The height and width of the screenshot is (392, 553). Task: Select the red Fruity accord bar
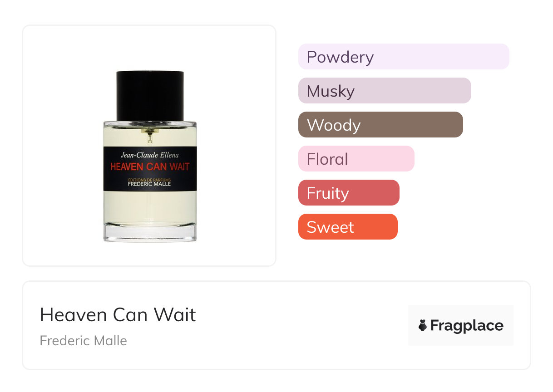349,193
